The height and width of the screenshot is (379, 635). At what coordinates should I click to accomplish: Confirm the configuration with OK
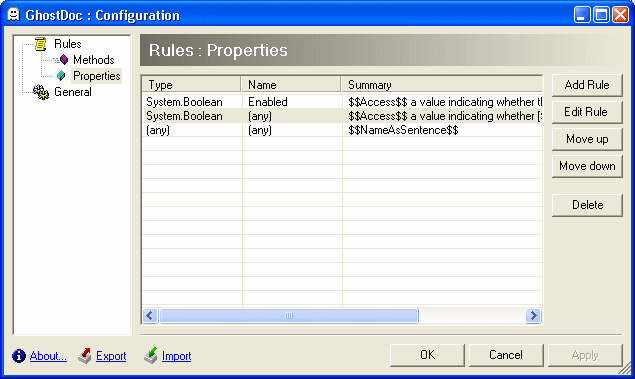click(x=427, y=355)
